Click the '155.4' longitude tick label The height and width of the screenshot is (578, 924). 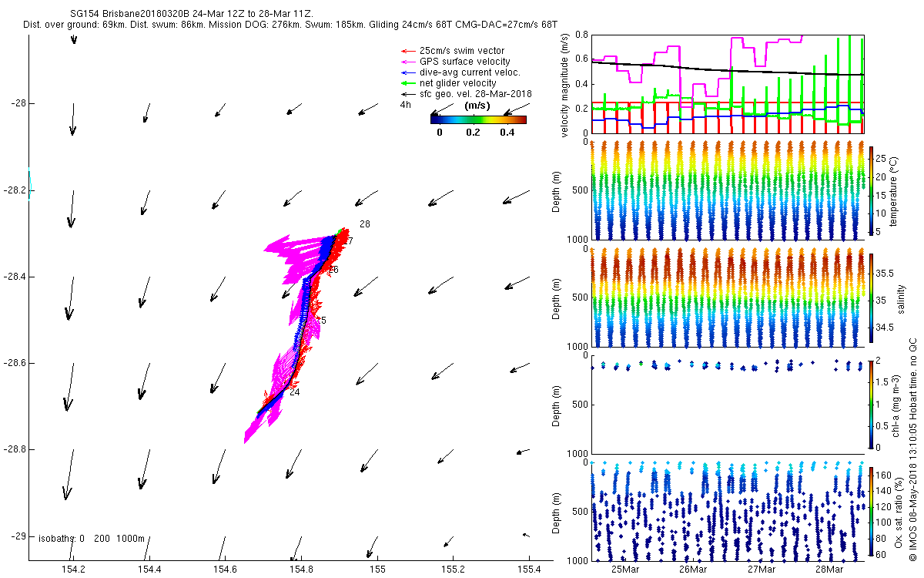pos(529,570)
